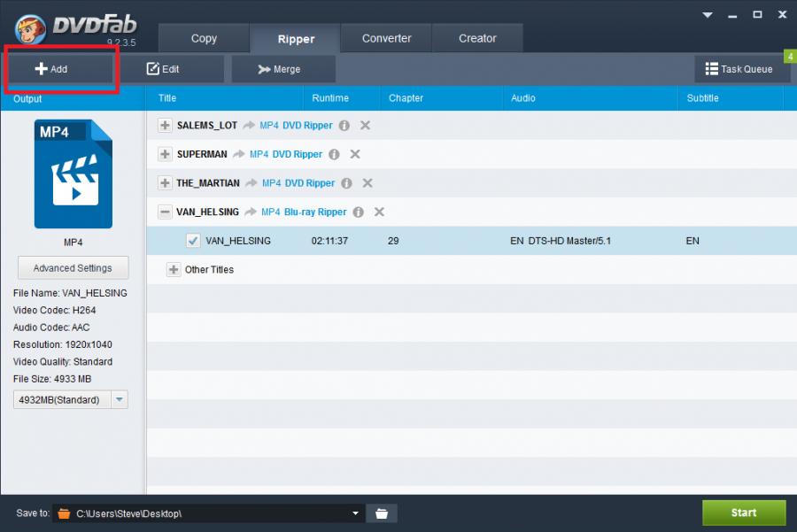This screenshot has width=797, height=532.
Task: Expand the SALEMS_LOT source entry
Action: [165, 126]
